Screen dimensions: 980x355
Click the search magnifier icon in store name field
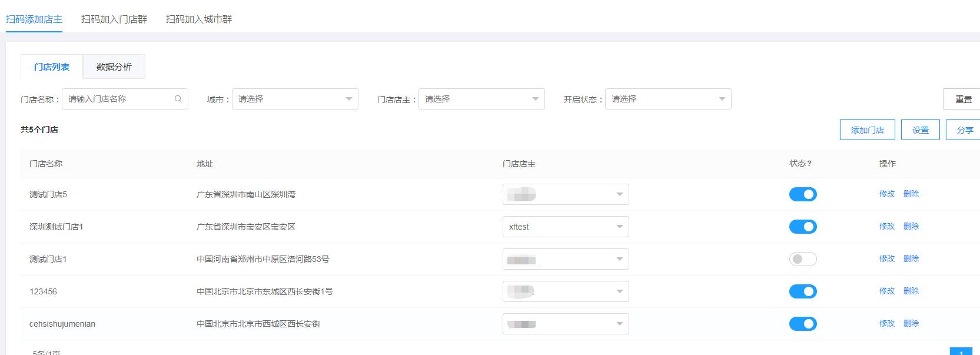(178, 99)
